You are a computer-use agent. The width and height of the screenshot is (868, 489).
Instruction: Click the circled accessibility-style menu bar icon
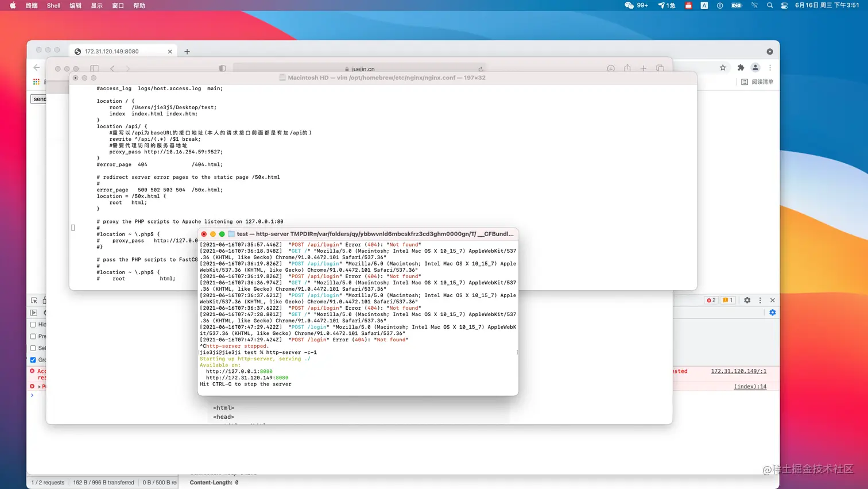point(720,5)
